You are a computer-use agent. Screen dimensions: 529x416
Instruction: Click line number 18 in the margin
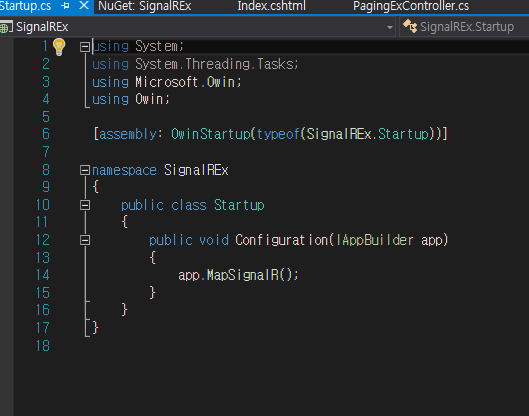point(43,346)
